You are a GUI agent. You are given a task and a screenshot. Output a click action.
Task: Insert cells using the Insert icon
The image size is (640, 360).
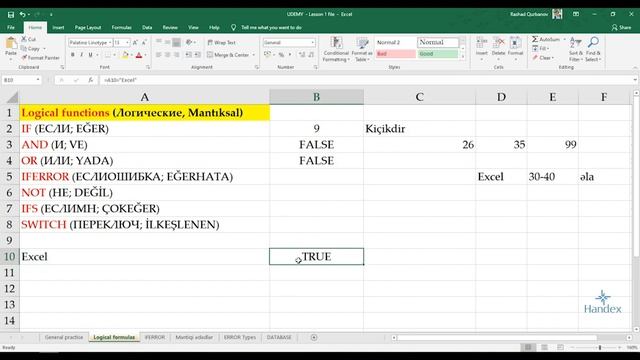tap(482, 43)
